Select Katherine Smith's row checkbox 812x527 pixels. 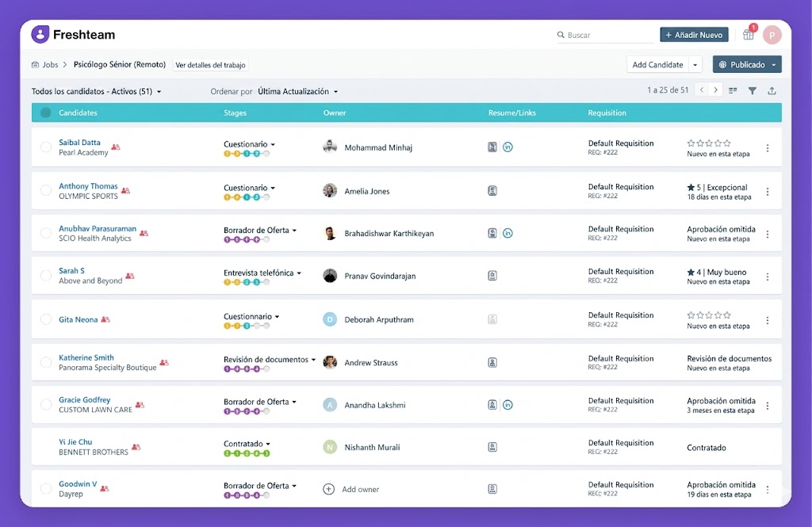click(46, 362)
